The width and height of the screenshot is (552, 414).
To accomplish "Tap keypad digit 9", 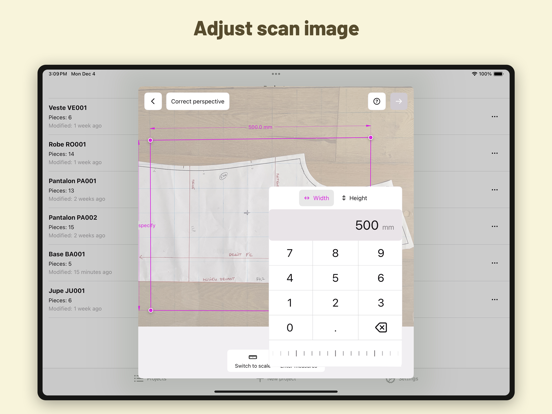I will click(381, 253).
